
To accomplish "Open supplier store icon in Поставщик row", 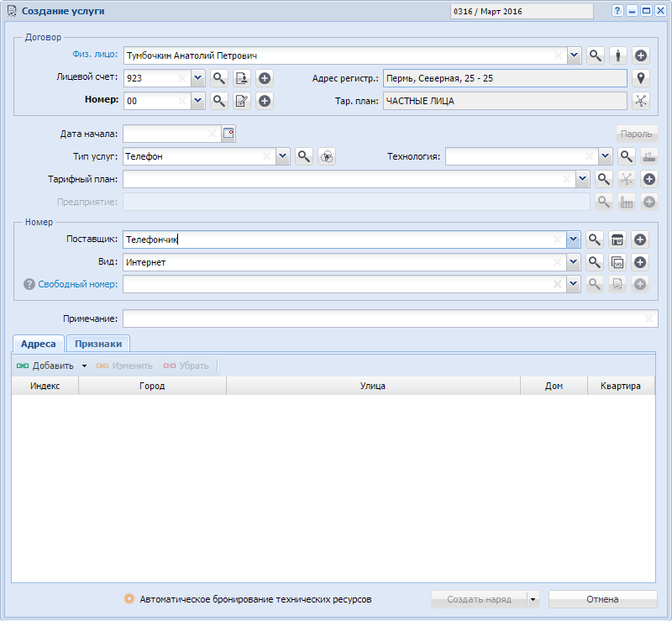I will (617, 239).
